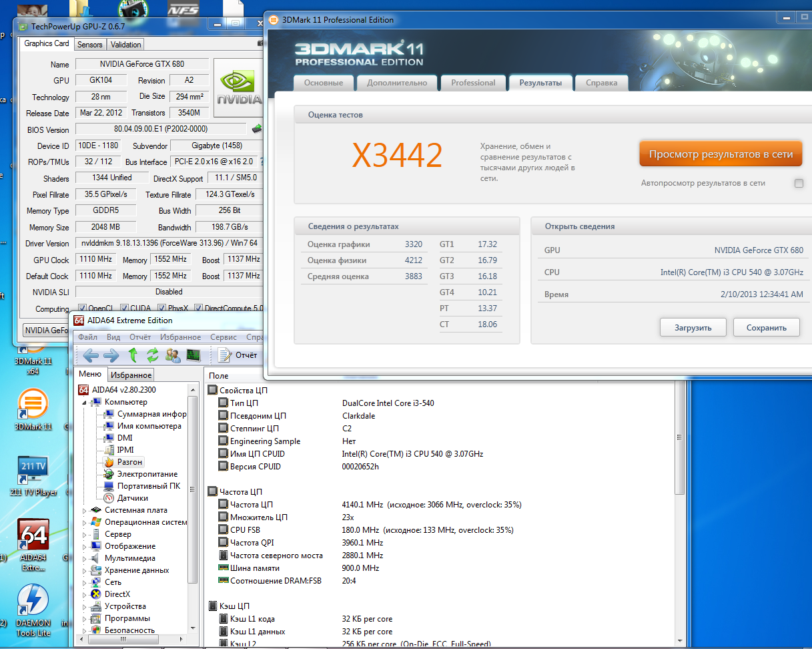Select Разгон overclock tree item
This screenshot has height=649, width=812.
click(123, 462)
